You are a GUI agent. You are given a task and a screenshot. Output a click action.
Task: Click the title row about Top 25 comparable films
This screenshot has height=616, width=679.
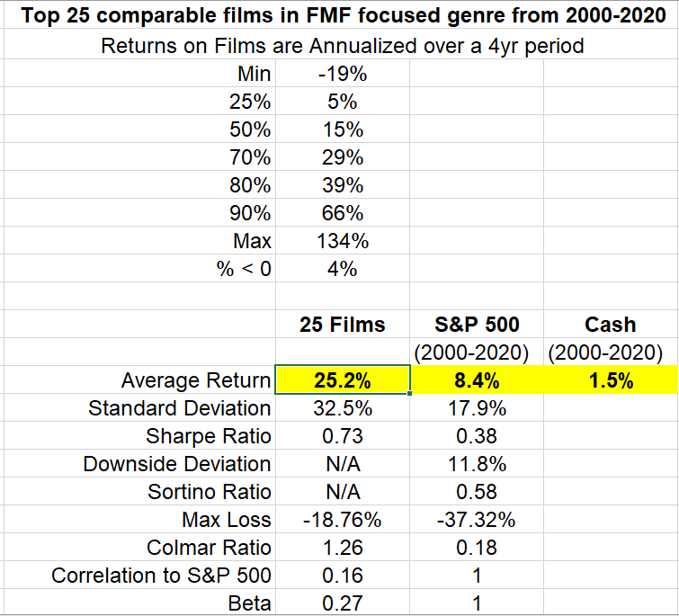339,16
